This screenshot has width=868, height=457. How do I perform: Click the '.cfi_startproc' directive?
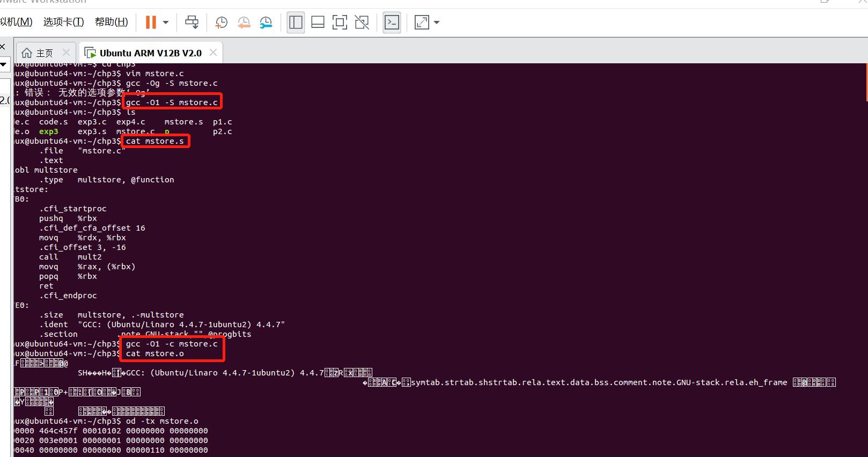[72, 209]
